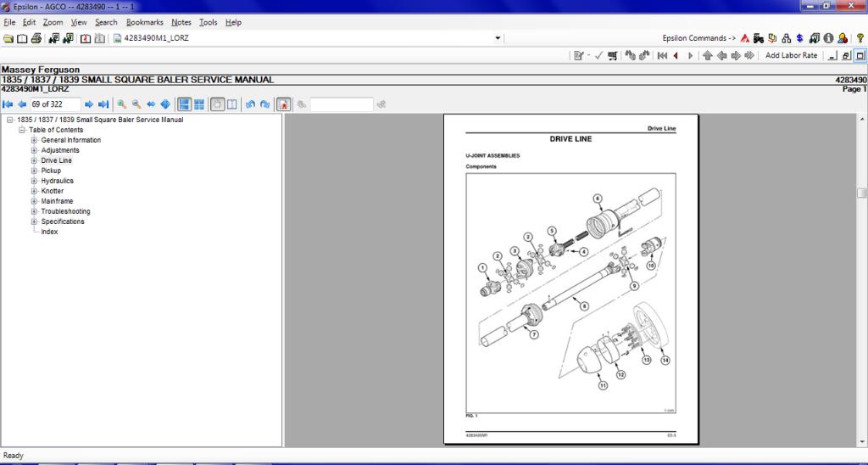Click the user profile icon in the top toolbar
The image size is (868, 465).
843,38
